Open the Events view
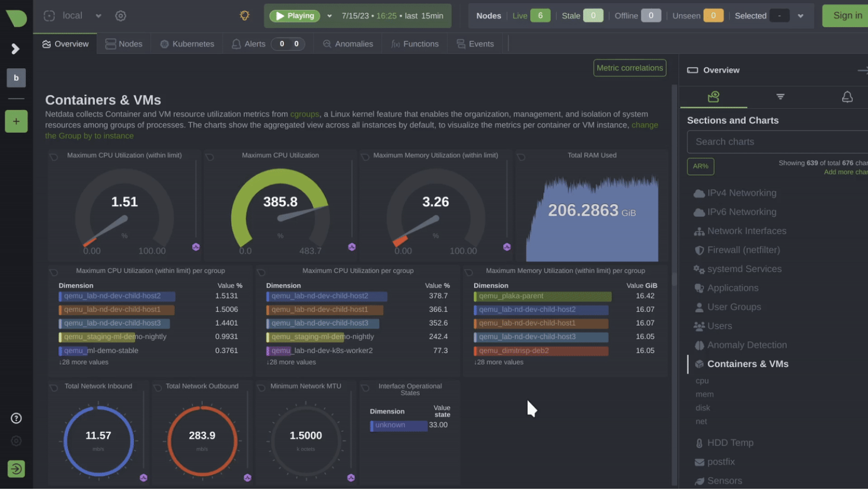This screenshot has width=868, height=490. [474, 43]
